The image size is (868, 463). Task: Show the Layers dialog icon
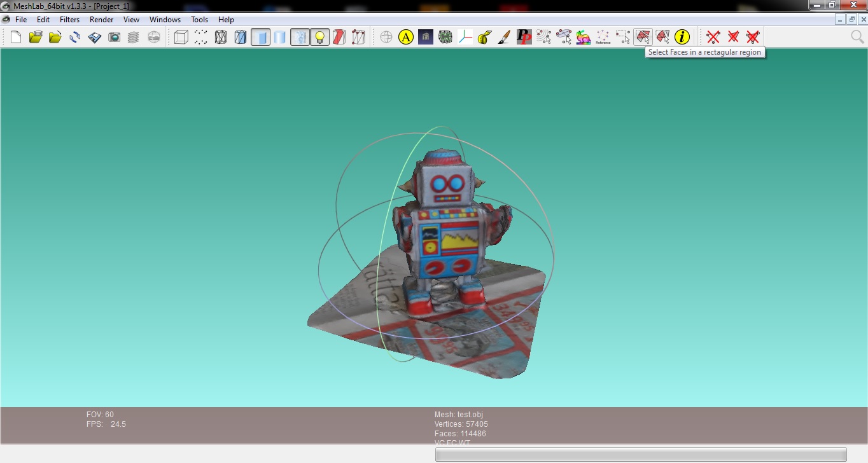(x=134, y=38)
